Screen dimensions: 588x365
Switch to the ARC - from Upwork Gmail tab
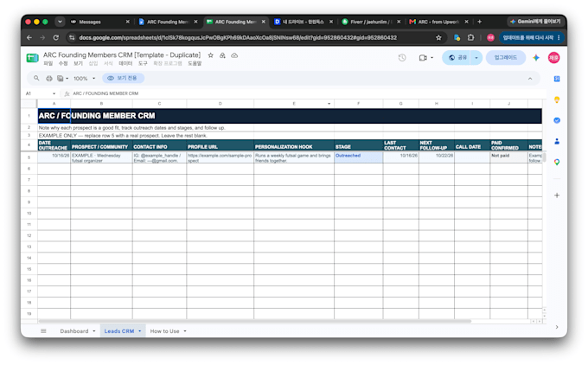pos(438,22)
